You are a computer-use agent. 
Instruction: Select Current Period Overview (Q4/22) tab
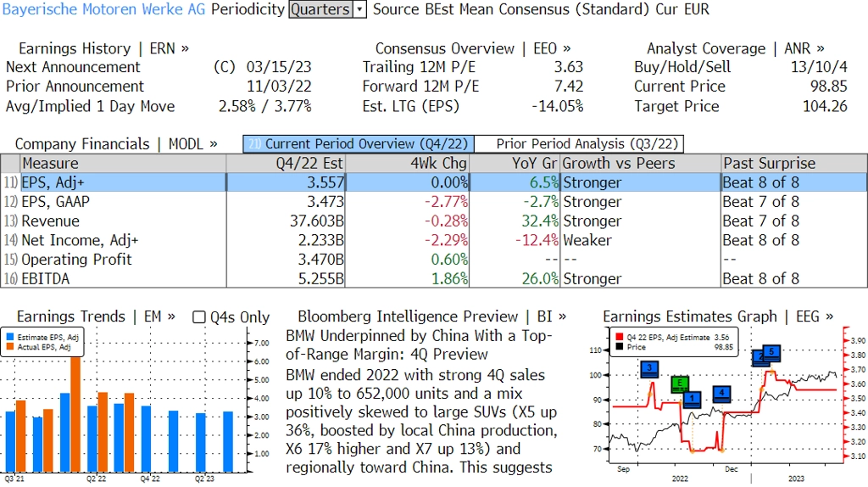coord(359,144)
